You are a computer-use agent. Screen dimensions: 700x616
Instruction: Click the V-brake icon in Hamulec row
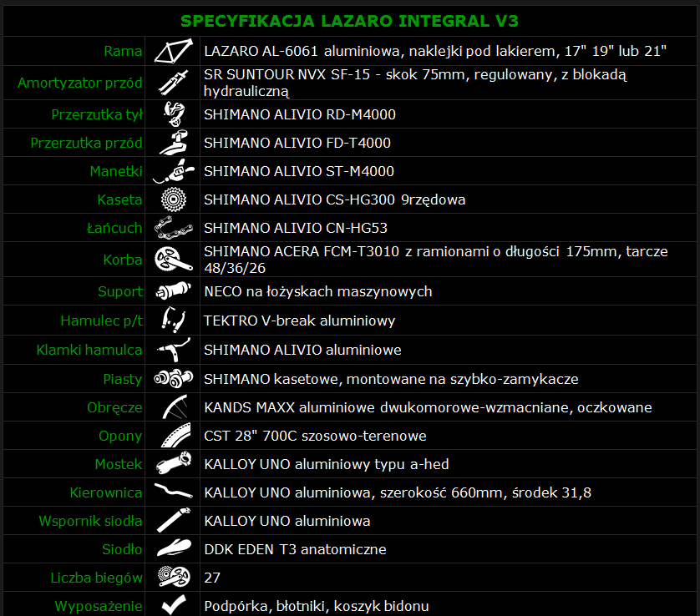tap(174, 321)
